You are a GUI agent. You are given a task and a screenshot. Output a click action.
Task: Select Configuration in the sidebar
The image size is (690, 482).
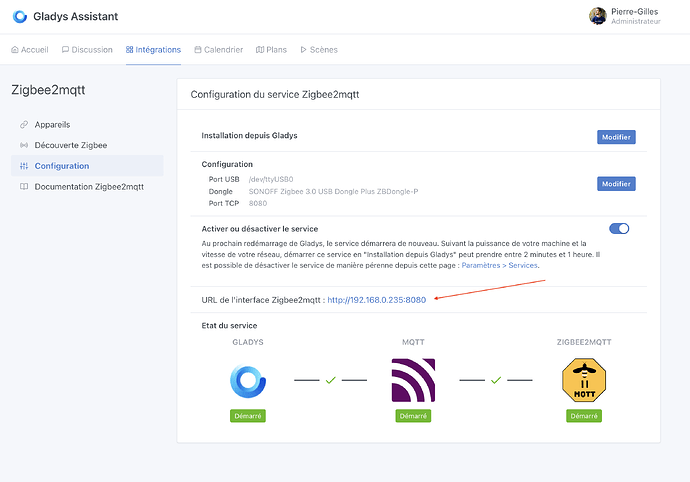point(61,166)
